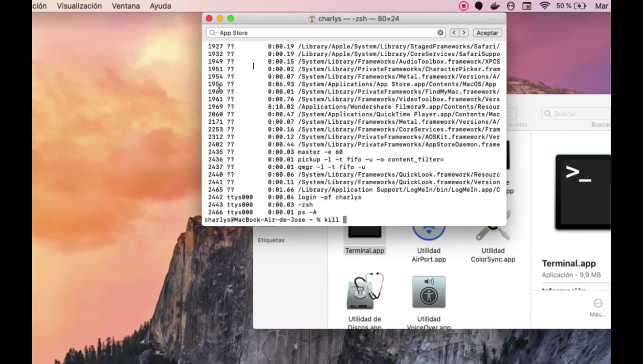Open search options magnifier dropdown in Terminal
This screenshot has height=364, width=643.
click(214, 33)
